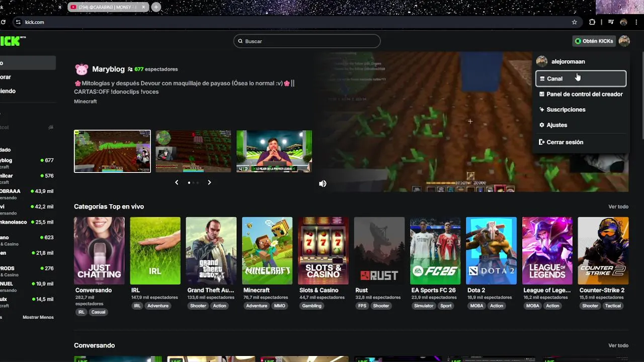Open the Rust category cover

click(379, 251)
